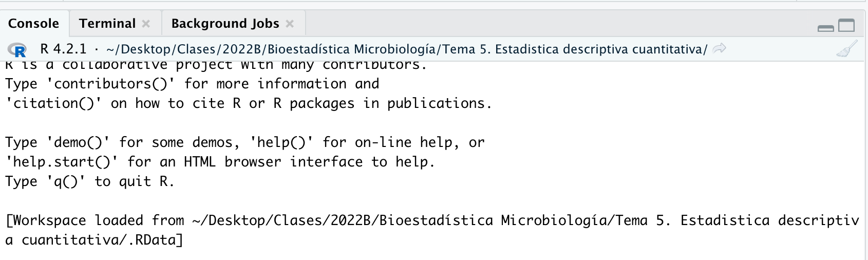Close the Background Jobs tab

tap(290, 24)
